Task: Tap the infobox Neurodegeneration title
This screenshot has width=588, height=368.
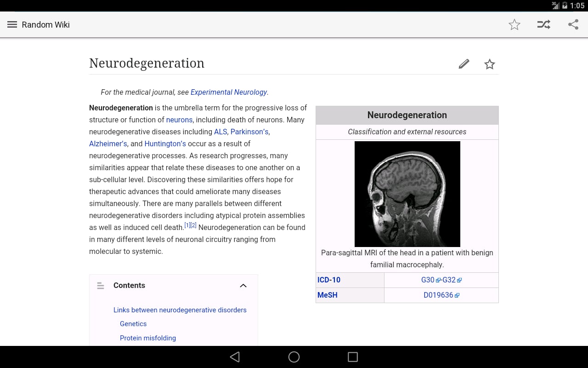Action: coord(407,115)
